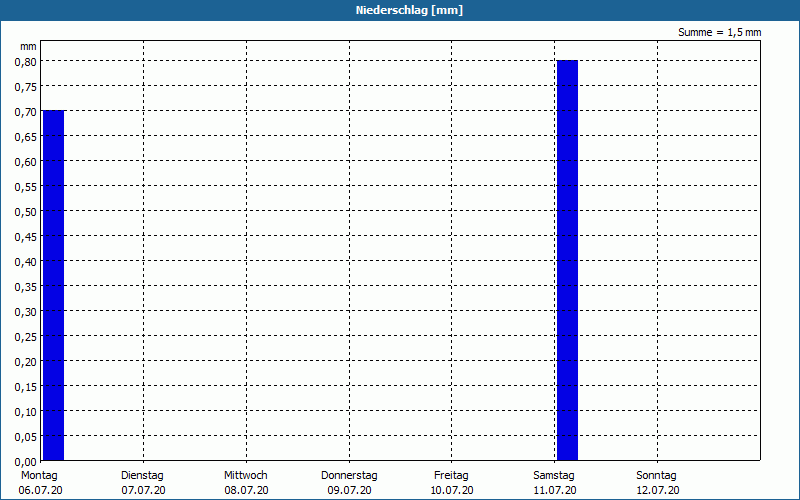This screenshot has height=500, width=800.
Task: Click the 0,10 y-axis value
Action: point(26,412)
